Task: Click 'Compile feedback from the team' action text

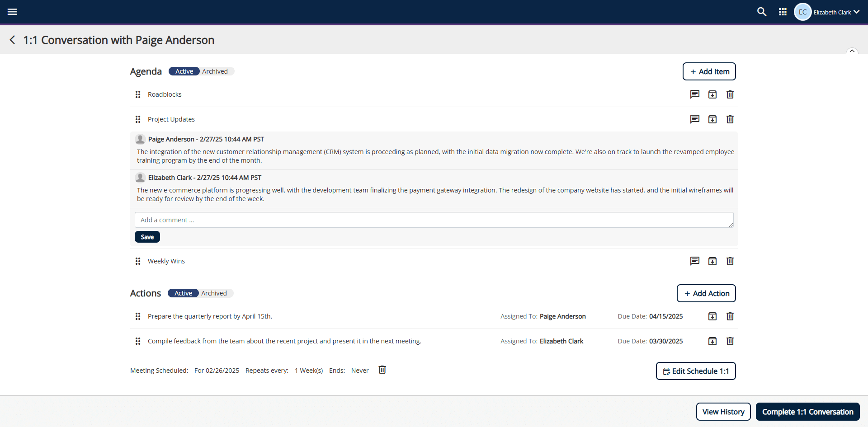Action: [x=284, y=341]
